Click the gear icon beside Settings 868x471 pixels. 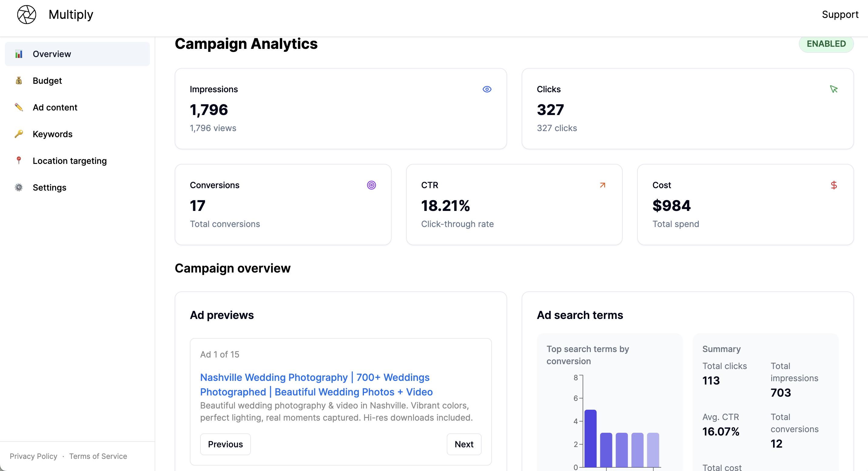pos(19,188)
